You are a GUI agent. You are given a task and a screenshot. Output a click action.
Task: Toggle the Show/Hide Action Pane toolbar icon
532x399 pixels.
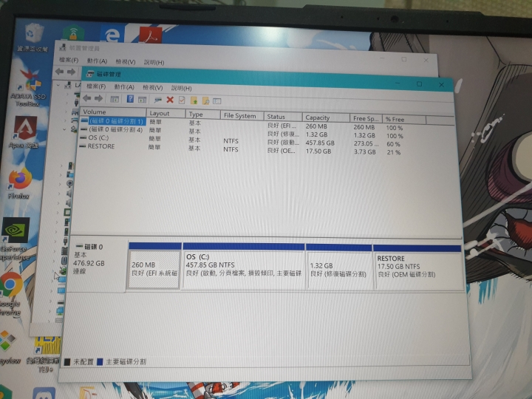[142, 100]
